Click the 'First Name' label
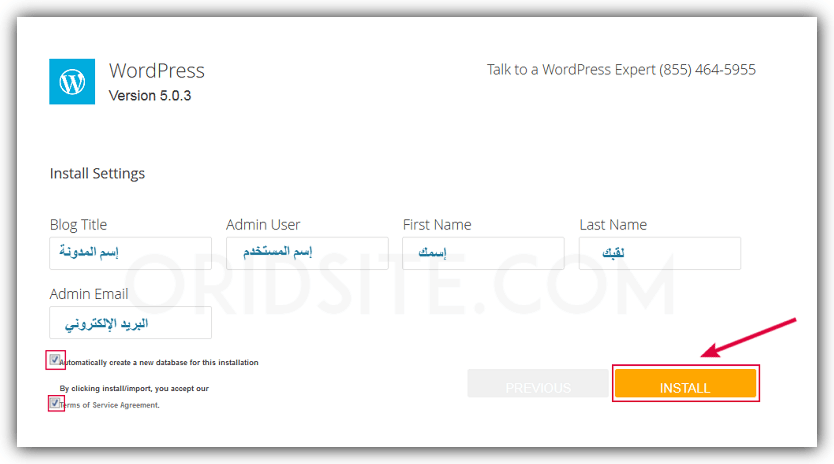Image resolution: width=834 pixels, height=464 pixels. 437,225
